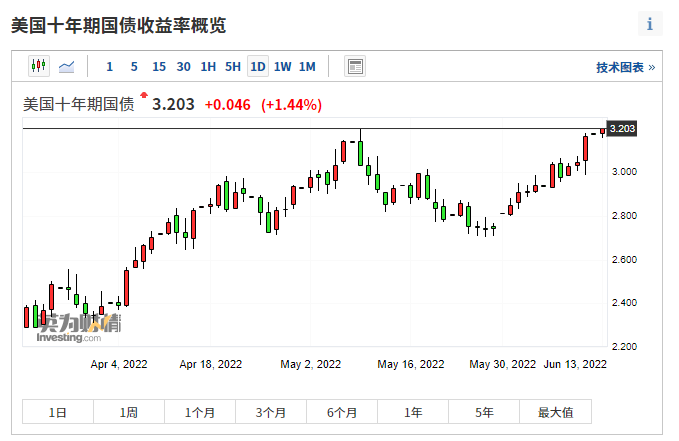Switch to the 1W interval
The image size is (679, 441).
[283, 67]
